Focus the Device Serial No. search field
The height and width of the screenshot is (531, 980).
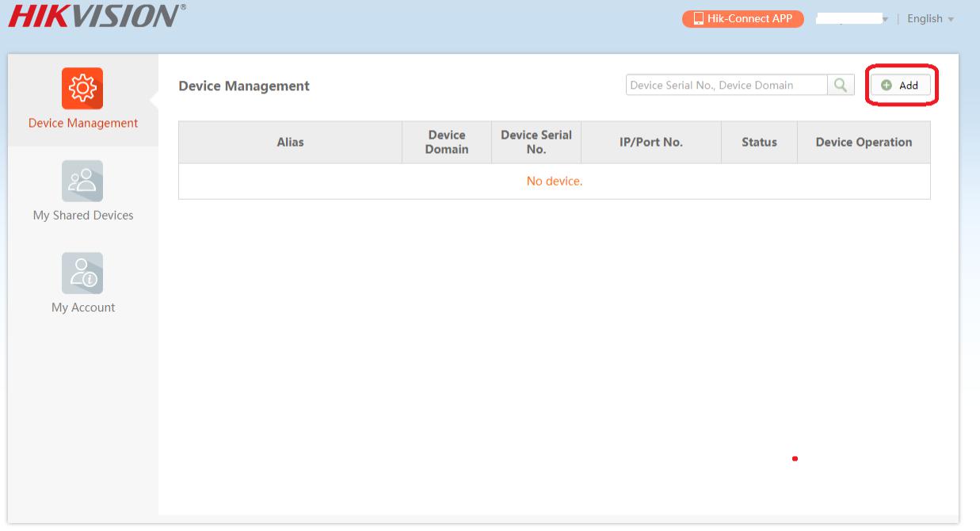tap(726, 85)
